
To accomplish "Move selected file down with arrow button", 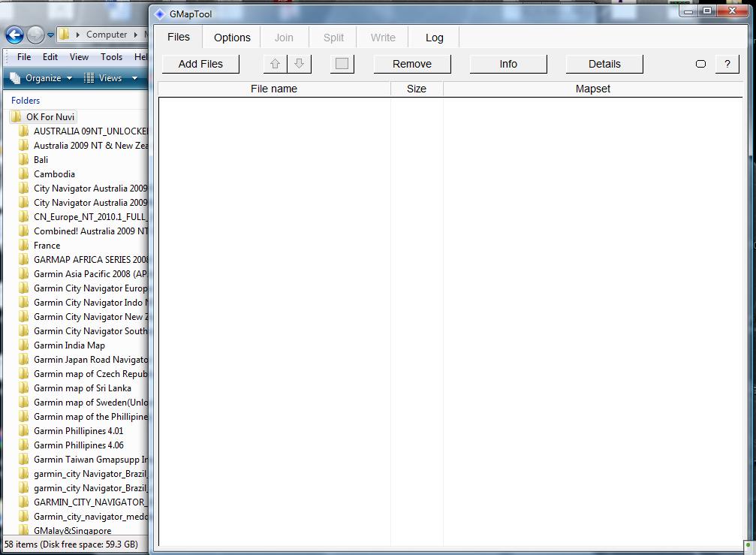I will pos(299,64).
